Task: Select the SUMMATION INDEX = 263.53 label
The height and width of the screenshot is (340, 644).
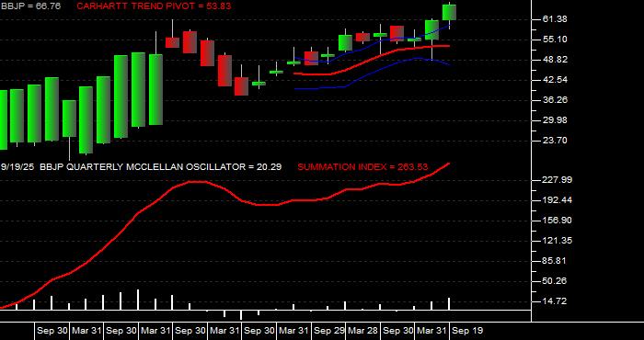Action: (362, 167)
